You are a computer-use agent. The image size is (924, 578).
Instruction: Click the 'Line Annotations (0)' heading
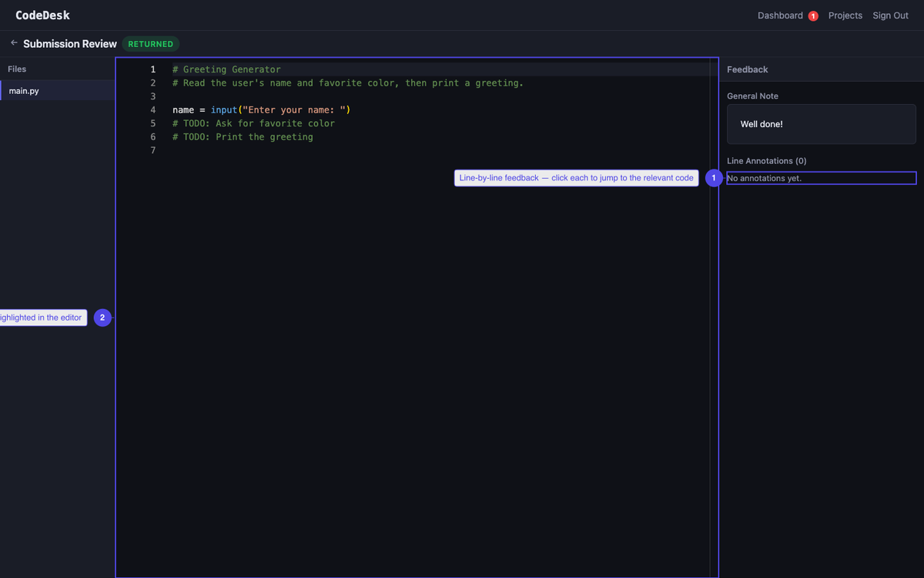[766, 160]
